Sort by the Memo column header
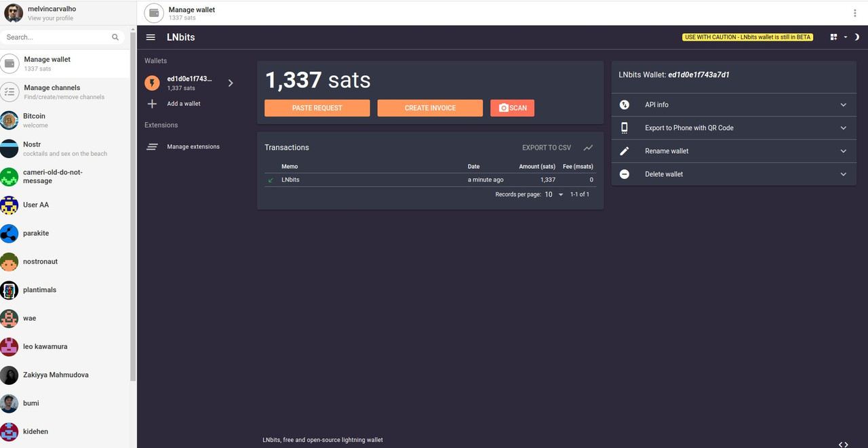Viewport: 868px width, 448px height. click(x=290, y=166)
